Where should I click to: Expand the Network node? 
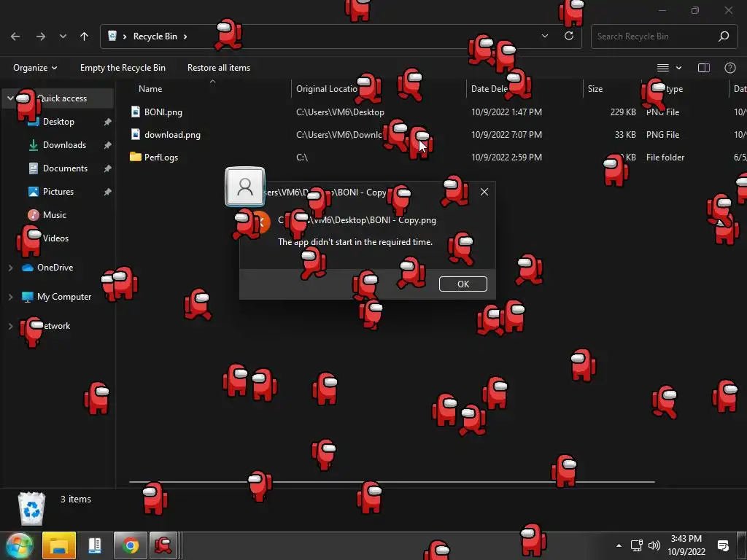point(10,326)
